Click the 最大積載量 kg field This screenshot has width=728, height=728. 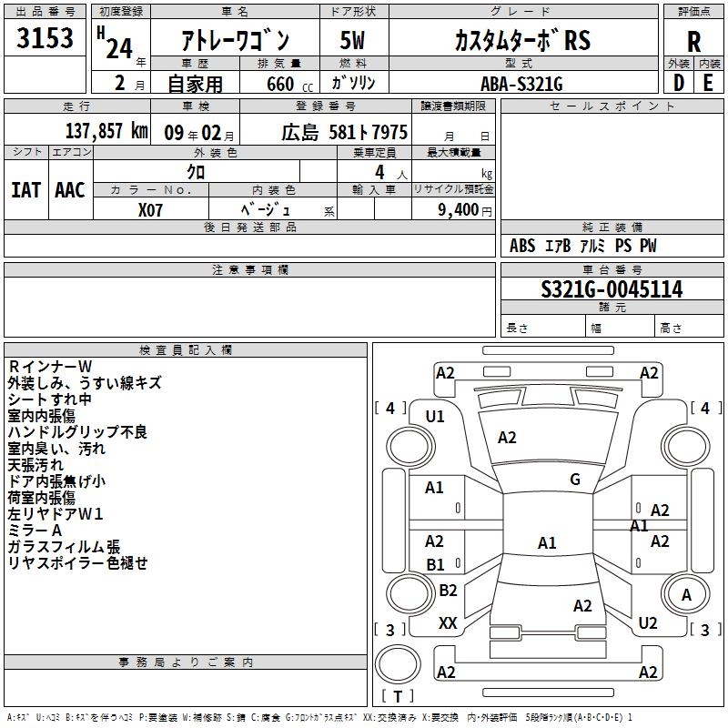pyautogui.click(x=453, y=171)
